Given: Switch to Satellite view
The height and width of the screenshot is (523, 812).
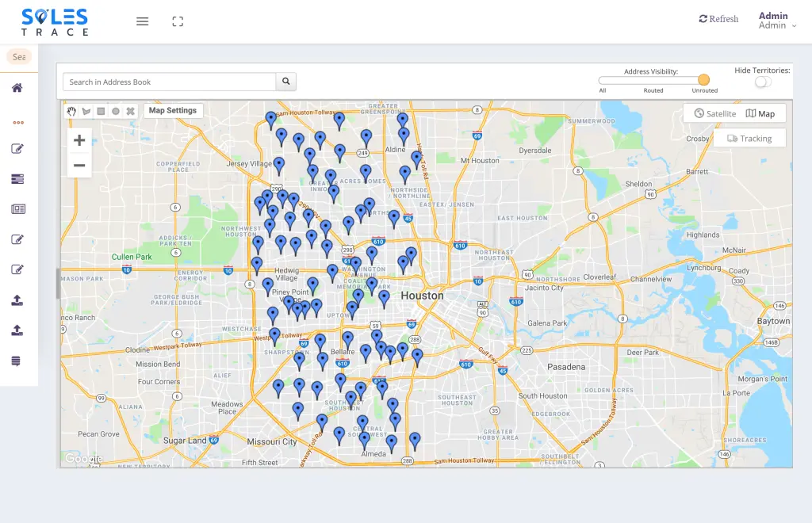Looking at the screenshot, I should (x=714, y=113).
